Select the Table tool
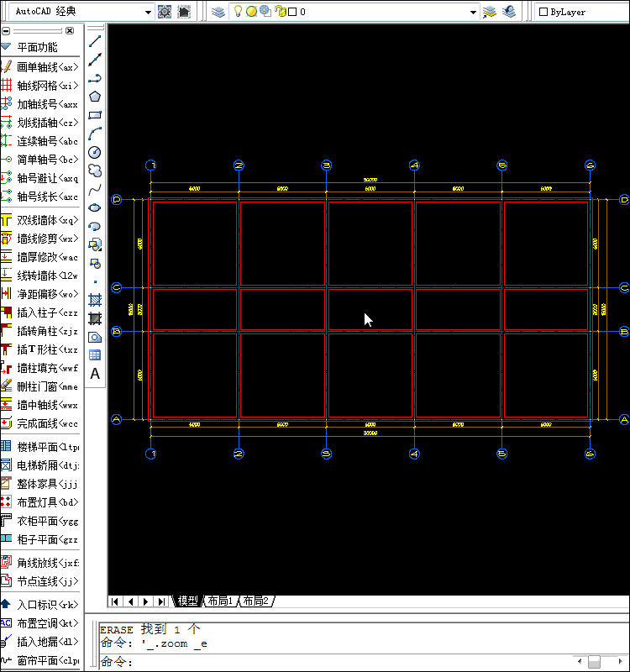630x672 pixels. (x=95, y=355)
